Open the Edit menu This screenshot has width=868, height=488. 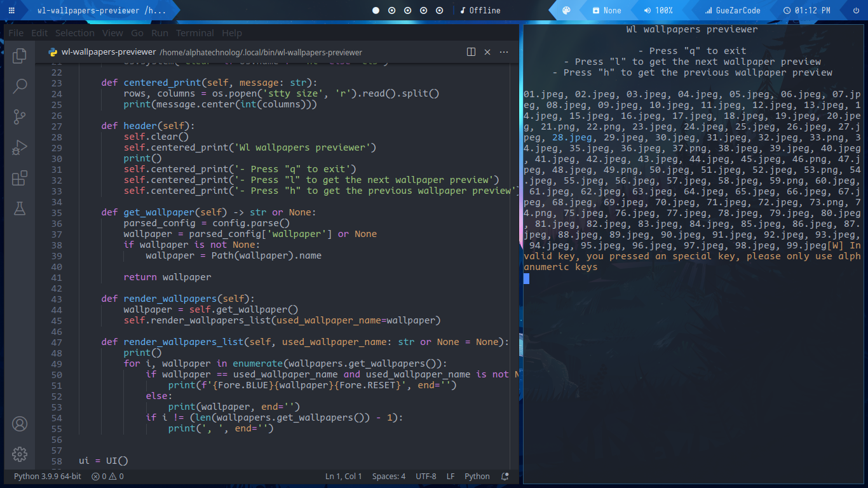[x=39, y=33]
